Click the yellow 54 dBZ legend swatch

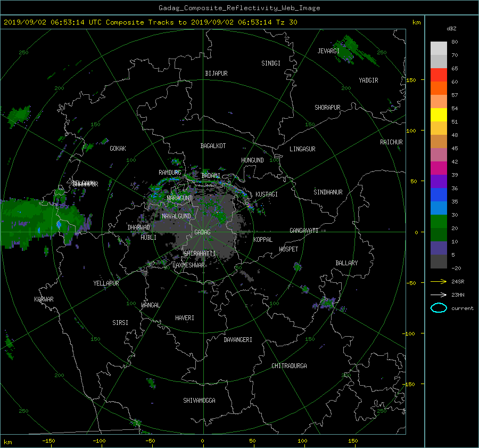pyautogui.click(x=439, y=115)
